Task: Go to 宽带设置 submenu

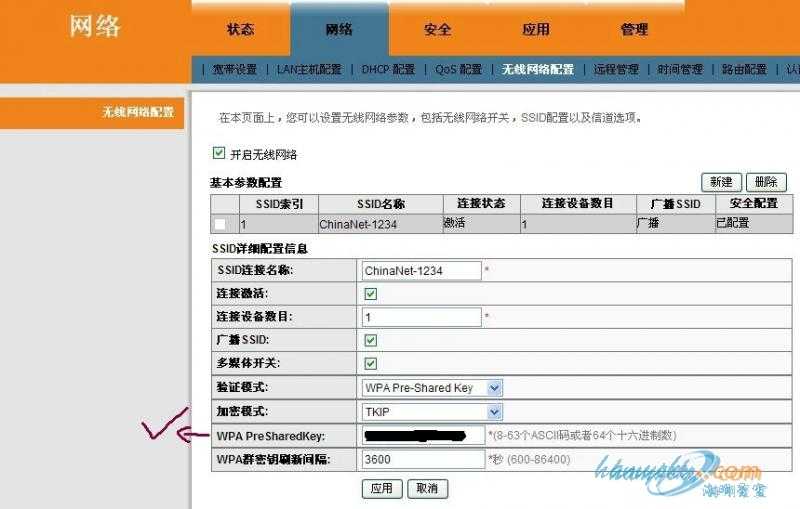Action: [x=235, y=69]
